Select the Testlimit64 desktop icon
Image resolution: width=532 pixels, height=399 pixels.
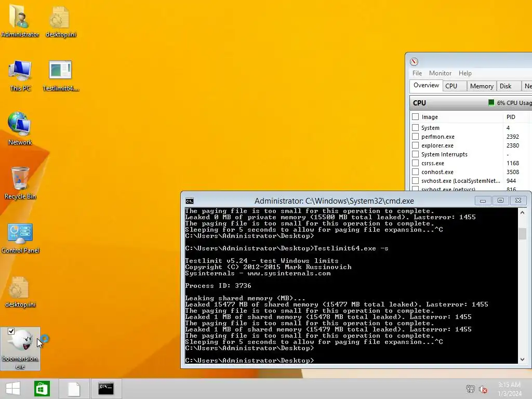(x=60, y=75)
